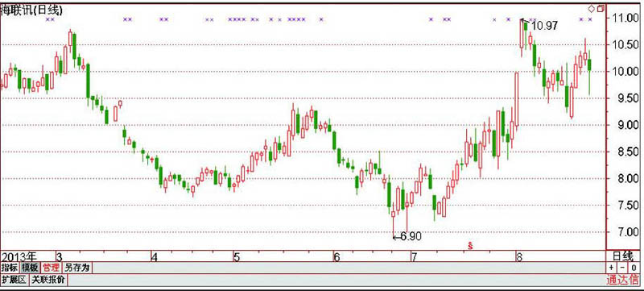Click the 通达信 brand label
The image size is (644, 291).
pos(622,281)
